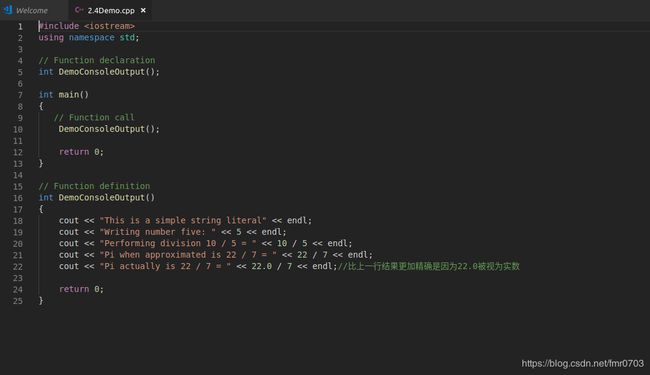Viewport: 650px width, 375px height.
Task: Click line number 1 in gutter
Action: tap(20, 27)
